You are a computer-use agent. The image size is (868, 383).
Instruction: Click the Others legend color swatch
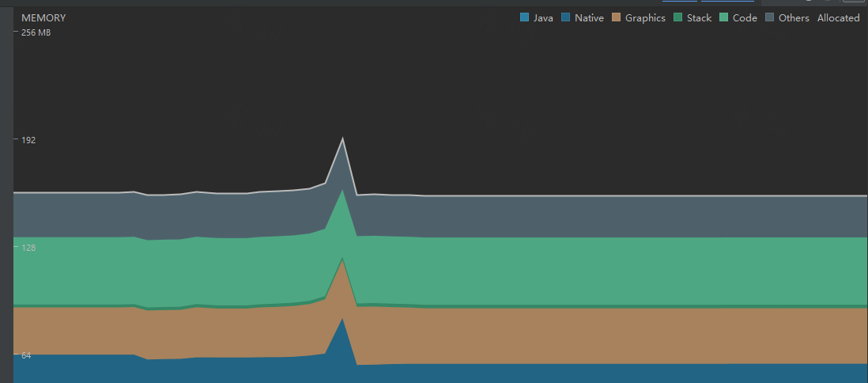click(769, 17)
